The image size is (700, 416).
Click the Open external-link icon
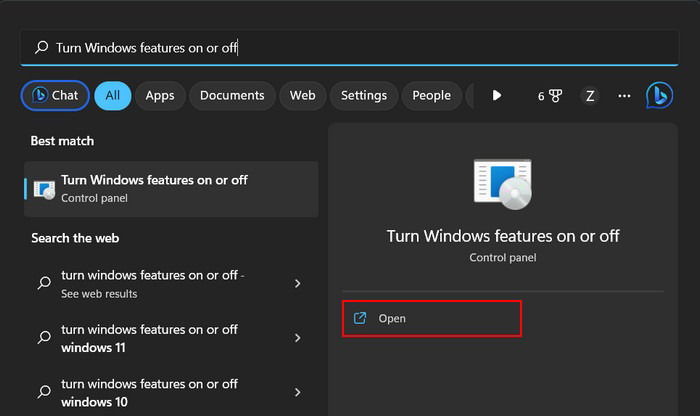360,318
